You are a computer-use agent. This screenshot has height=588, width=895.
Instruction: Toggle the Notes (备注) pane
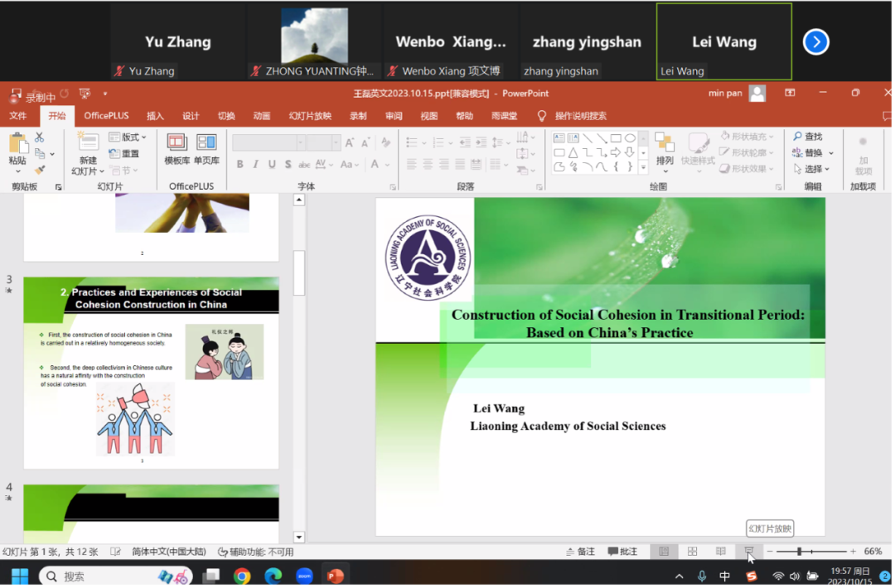[579, 552]
